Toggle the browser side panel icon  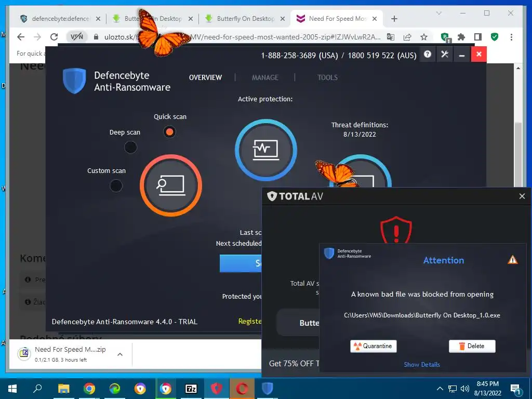click(x=478, y=37)
